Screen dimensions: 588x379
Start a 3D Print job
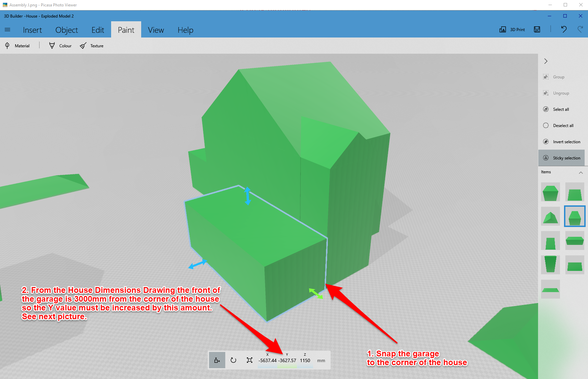[x=512, y=30]
